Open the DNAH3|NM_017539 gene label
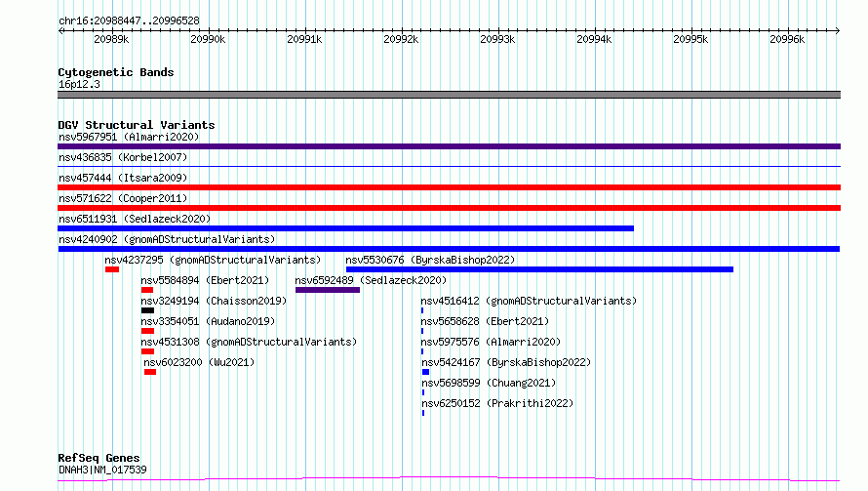Viewport: 868px width, 491px height. [x=102, y=470]
